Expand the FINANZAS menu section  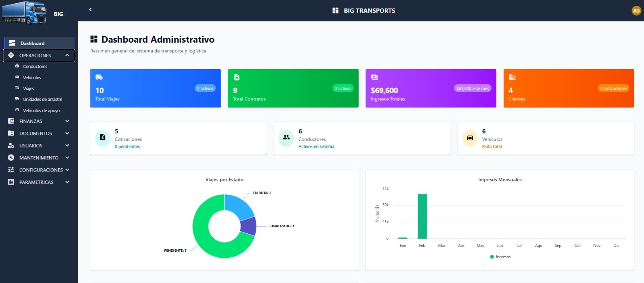67,121
